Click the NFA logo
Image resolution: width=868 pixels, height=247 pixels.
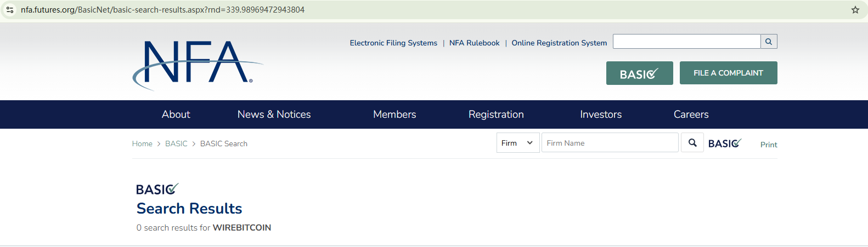tap(196, 63)
